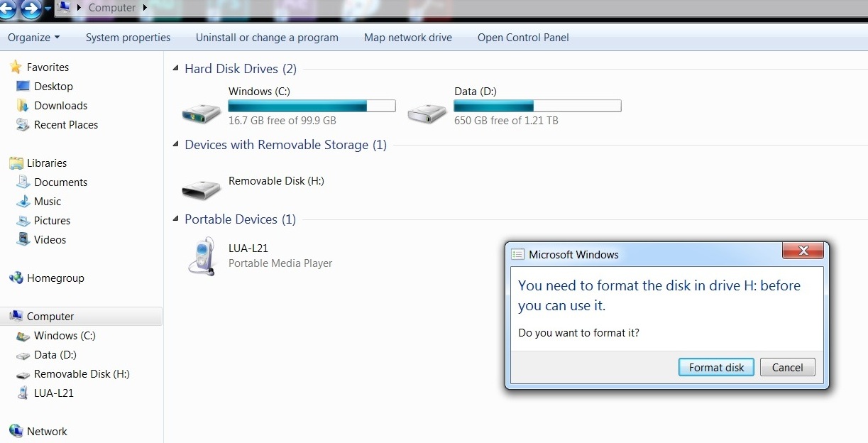Click the Data (D:) drive label

pyautogui.click(x=476, y=92)
